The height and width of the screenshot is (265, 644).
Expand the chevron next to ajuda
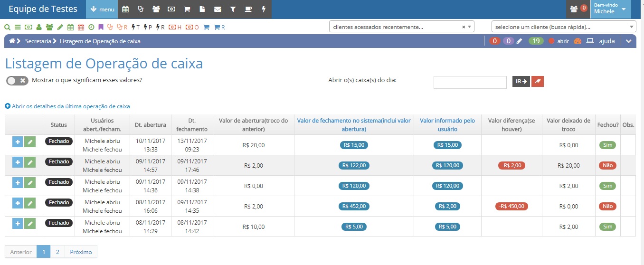coord(629,41)
